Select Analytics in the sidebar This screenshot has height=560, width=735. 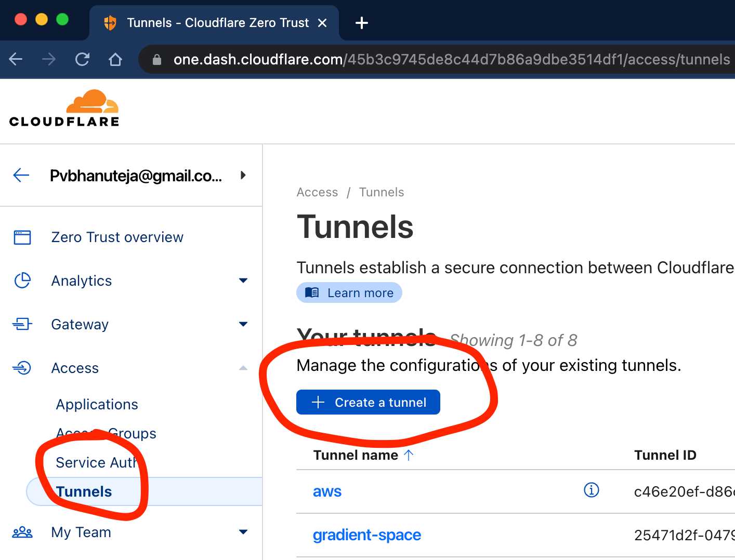tap(82, 281)
